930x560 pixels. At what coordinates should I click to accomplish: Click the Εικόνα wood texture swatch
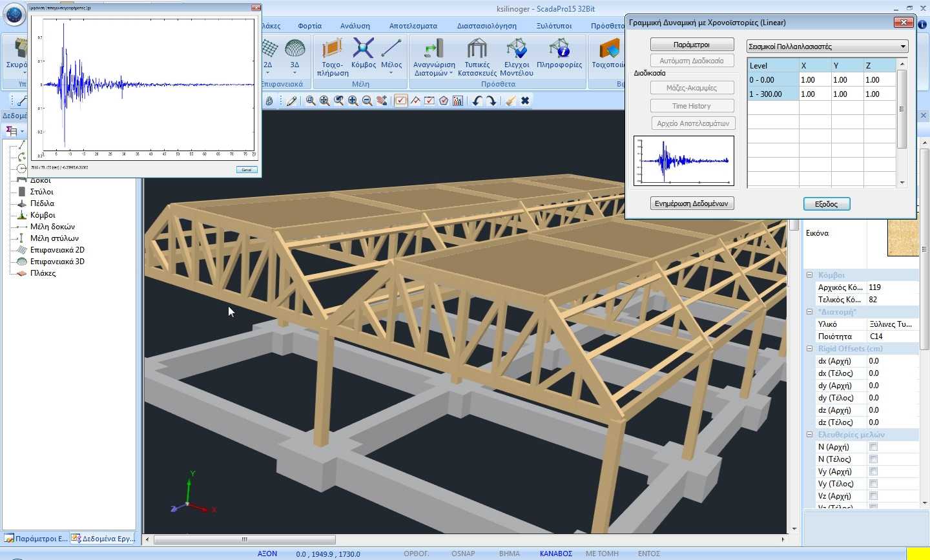pyautogui.click(x=902, y=238)
